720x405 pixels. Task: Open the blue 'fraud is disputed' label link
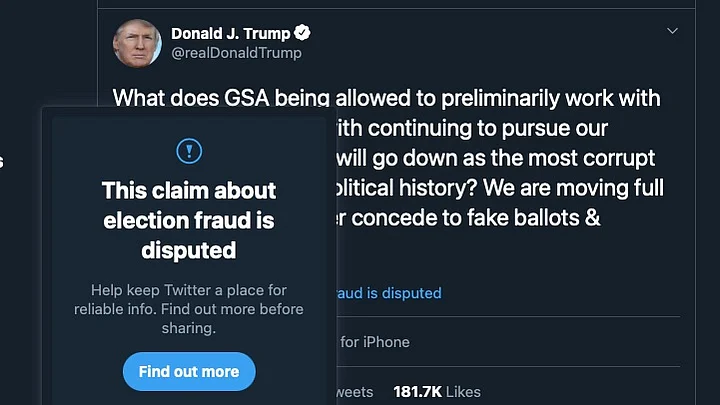[386, 293]
